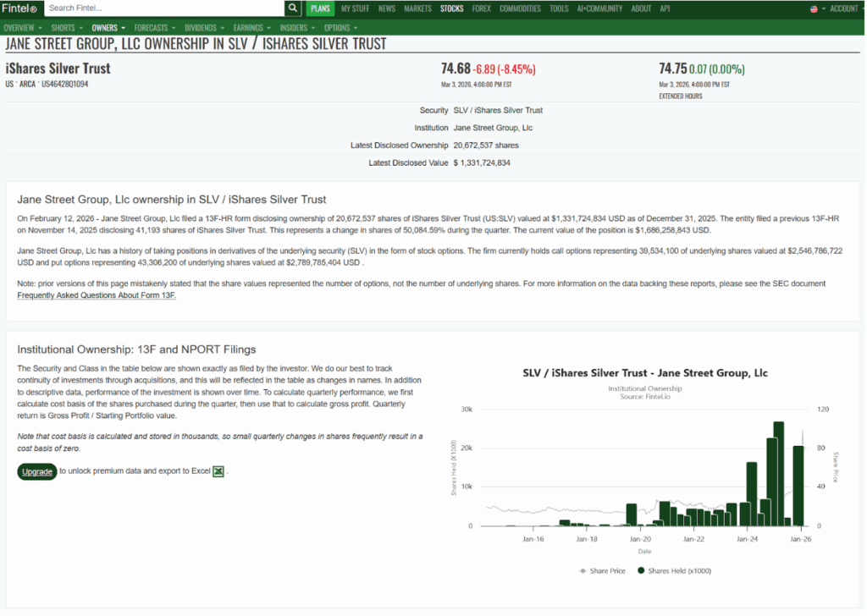Viewport: 867px width, 616px height.
Task: Open the Shorts dropdown menu
Action: [x=66, y=28]
